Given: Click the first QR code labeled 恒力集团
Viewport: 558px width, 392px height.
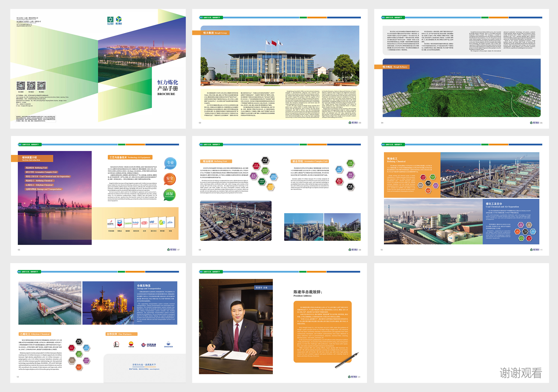Looking at the screenshot, I should (21, 86).
